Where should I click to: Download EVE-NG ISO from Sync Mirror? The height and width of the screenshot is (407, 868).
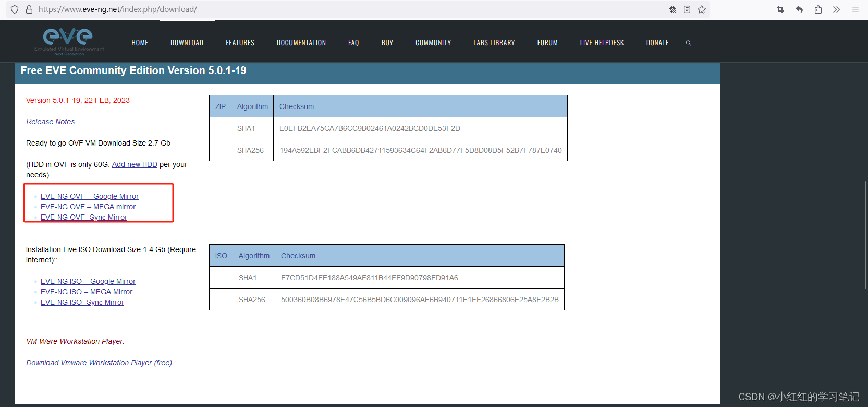coord(82,302)
